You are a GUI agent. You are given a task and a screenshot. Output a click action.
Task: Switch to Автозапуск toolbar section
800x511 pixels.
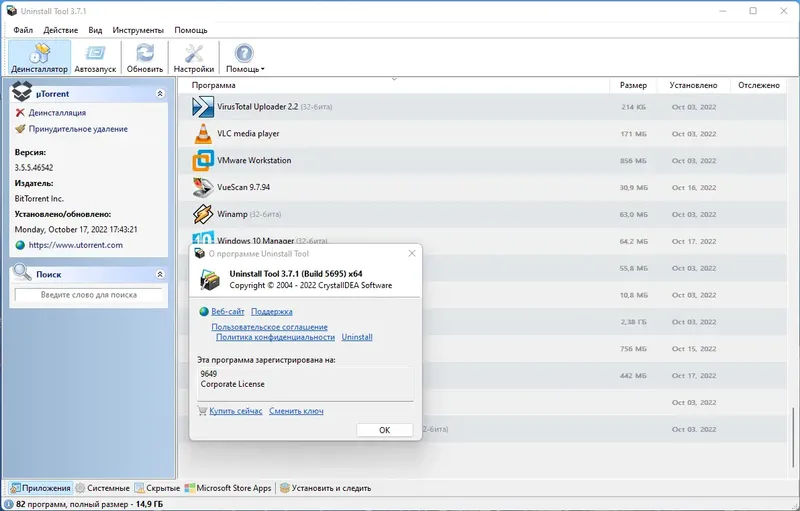coord(95,58)
